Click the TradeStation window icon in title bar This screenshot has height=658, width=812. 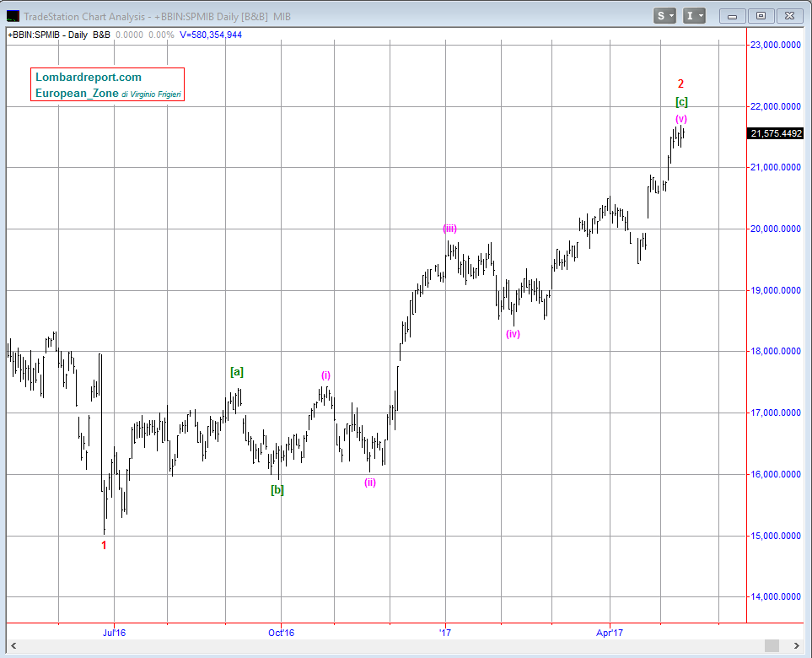tap(13, 16)
